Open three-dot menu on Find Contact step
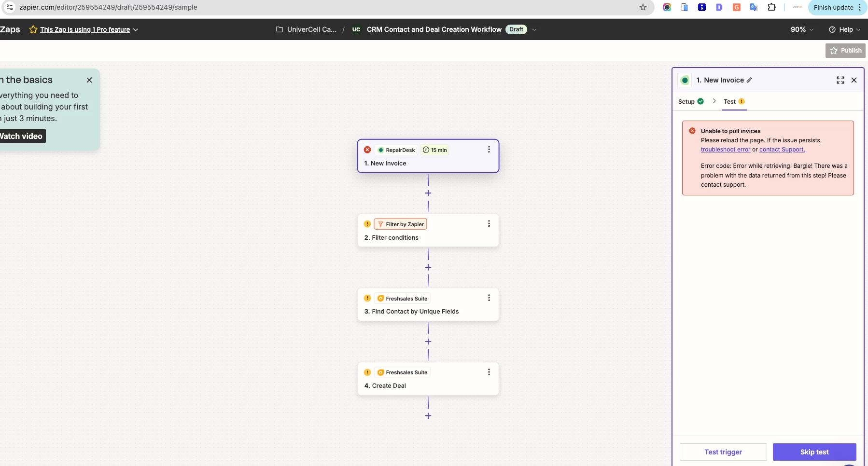Screen dimensions: 868x466 coord(489,298)
